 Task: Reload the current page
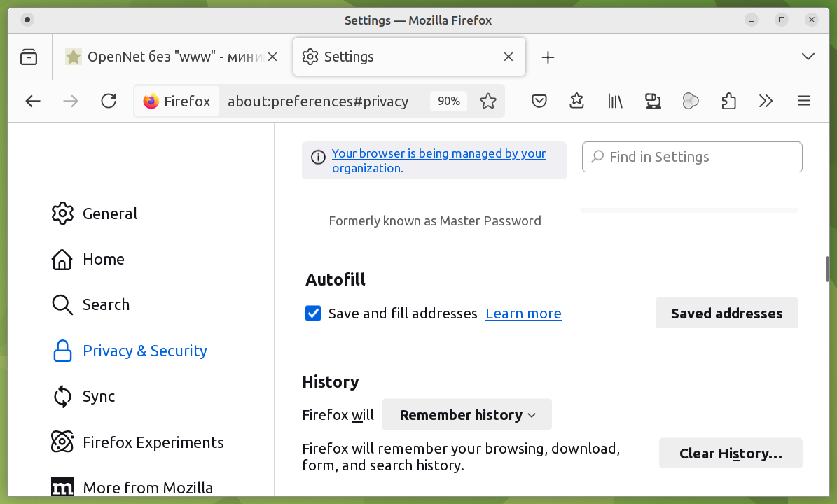[x=109, y=101]
